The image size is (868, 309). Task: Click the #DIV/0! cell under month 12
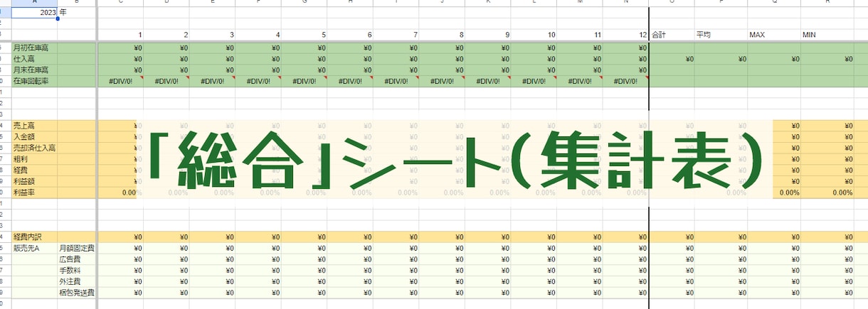click(626, 82)
